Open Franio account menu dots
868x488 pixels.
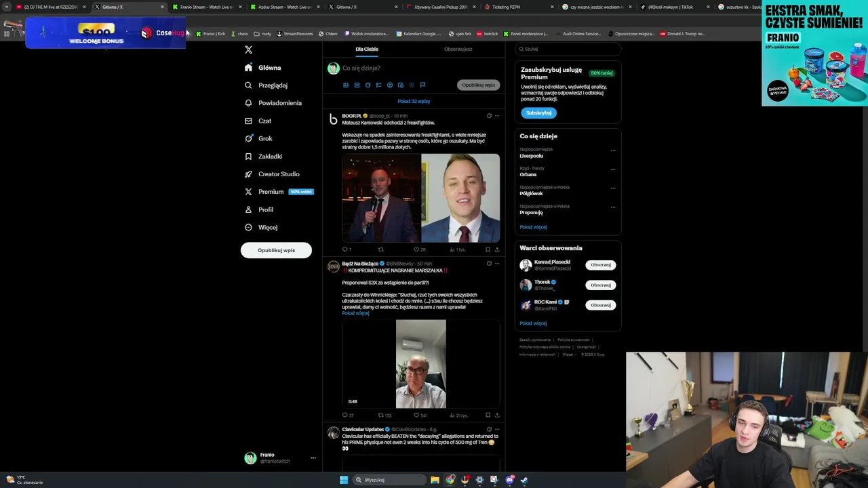pos(313,458)
